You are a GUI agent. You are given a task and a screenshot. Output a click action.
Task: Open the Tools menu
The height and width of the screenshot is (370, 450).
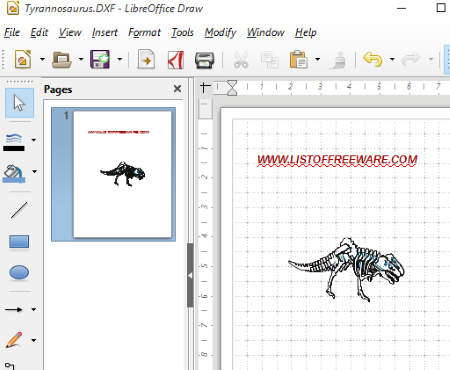(182, 33)
